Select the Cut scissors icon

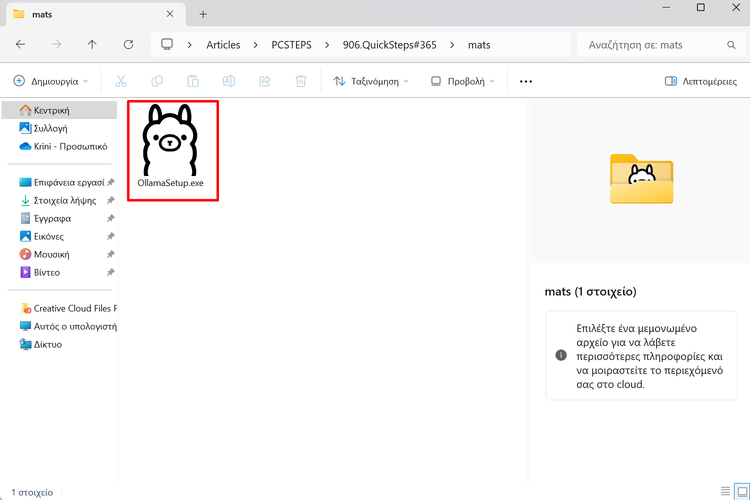(121, 81)
